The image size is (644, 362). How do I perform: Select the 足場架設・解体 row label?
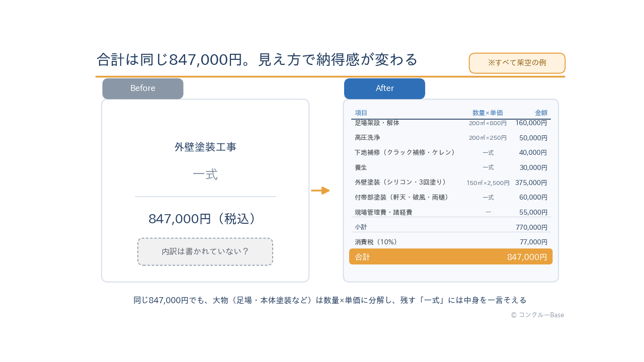377,123
